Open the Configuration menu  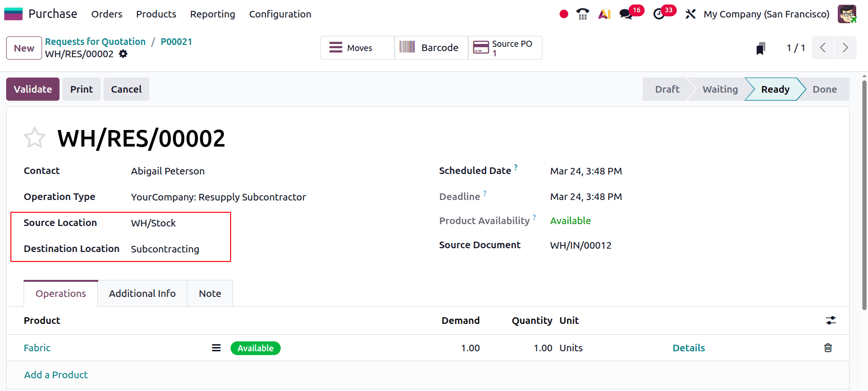[x=280, y=14]
